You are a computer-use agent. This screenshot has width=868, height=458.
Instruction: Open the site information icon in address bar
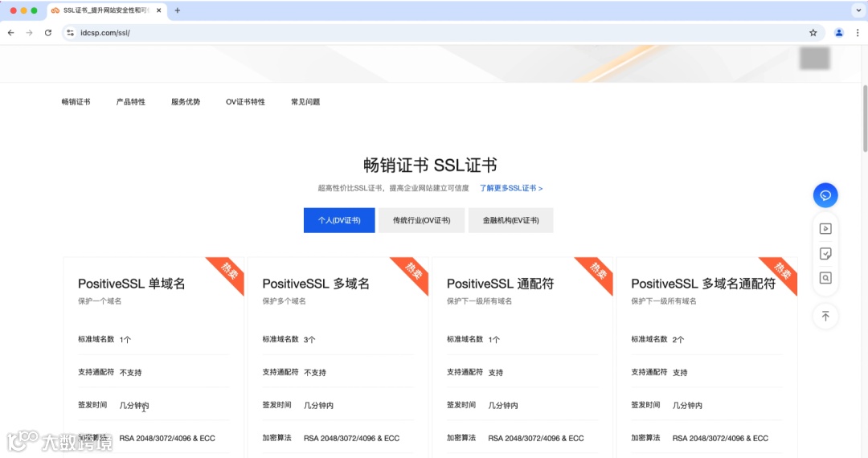(70, 33)
